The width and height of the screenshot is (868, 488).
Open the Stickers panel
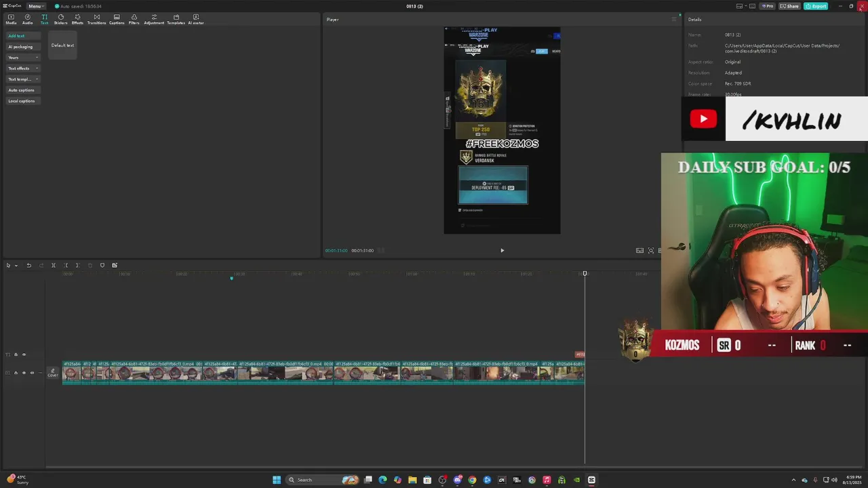pos(61,19)
